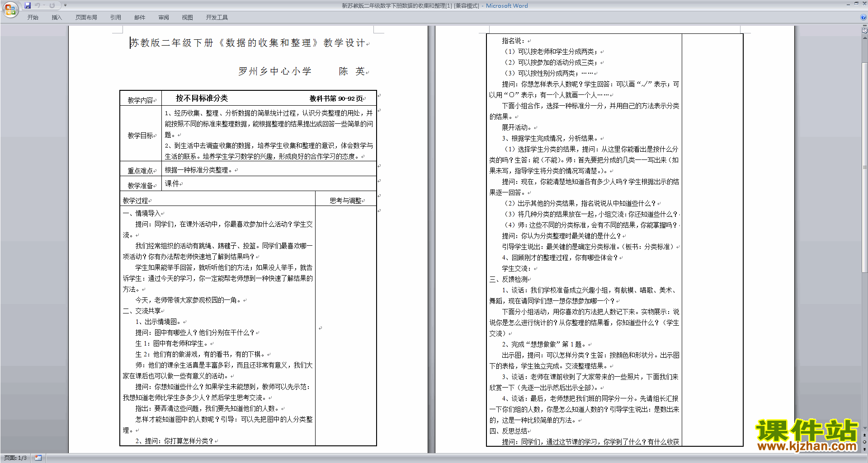
Task: Toggle the ruler icon above scrollbar
Action: tap(865, 31)
